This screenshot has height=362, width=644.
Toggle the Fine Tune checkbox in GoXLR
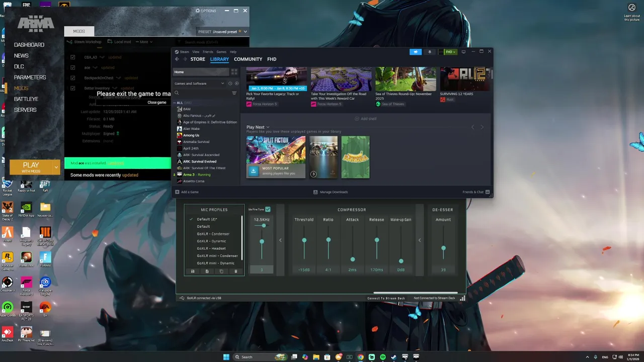(x=268, y=209)
